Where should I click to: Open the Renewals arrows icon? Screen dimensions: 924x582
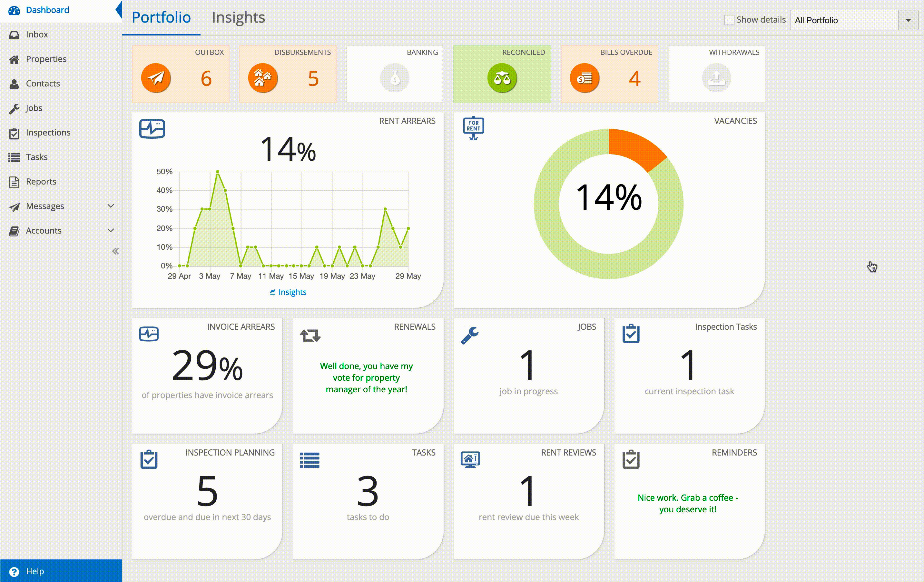coord(310,336)
